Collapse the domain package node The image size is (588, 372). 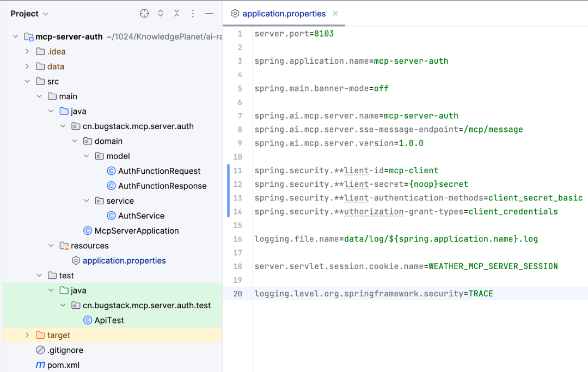click(75, 141)
